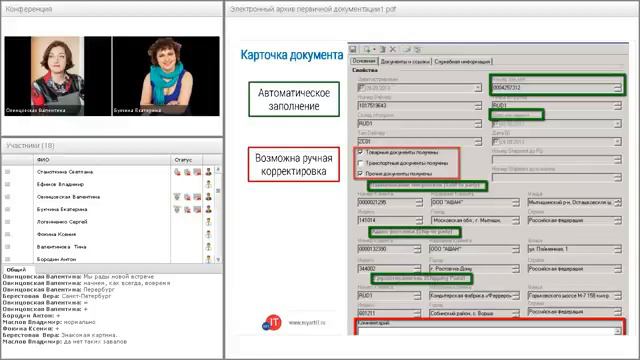
Task: Toggle 'Товарные документы получены' checkbox
Action: (360, 152)
